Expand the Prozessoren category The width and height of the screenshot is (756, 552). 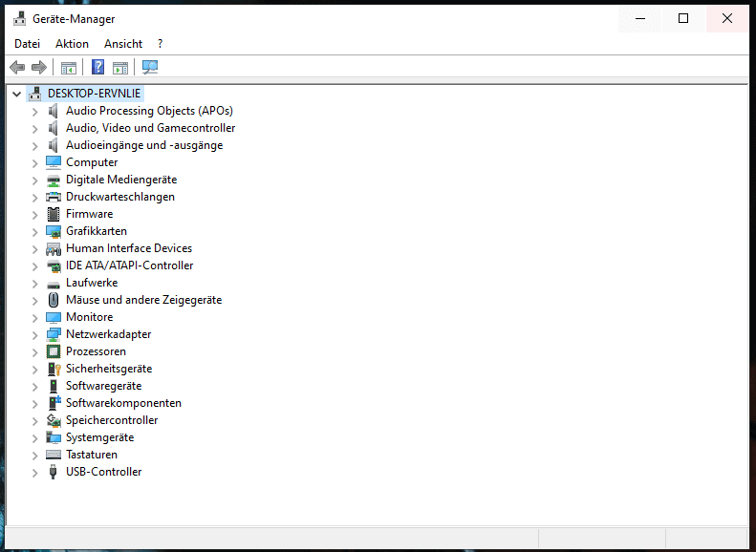pos(34,352)
